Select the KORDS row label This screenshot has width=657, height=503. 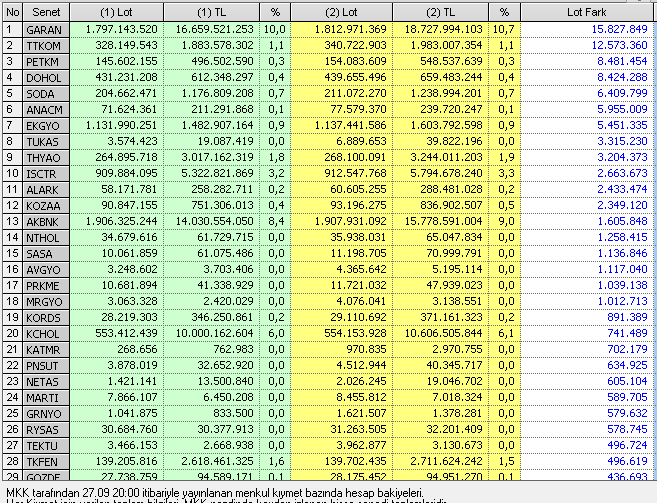coord(46,318)
